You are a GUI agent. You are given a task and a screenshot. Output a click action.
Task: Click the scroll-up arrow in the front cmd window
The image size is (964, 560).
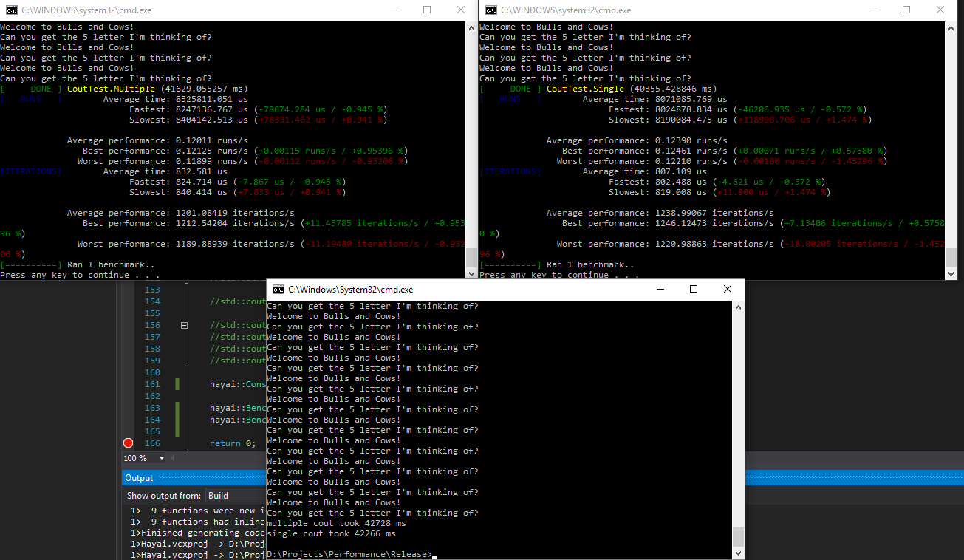739,307
